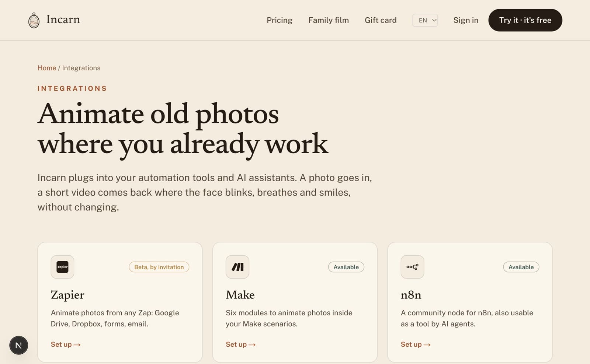The image size is (590, 364).
Task: Click the Incarn logo icon
Action: tap(34, 20)
